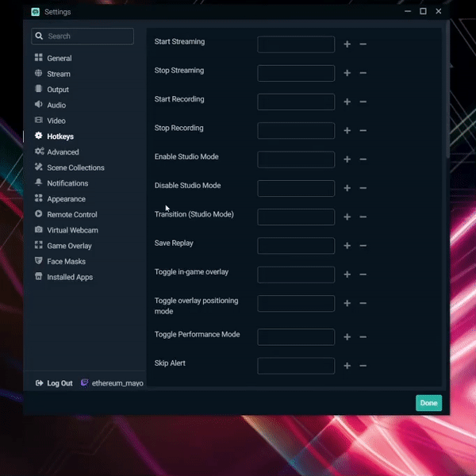Add binding for Transition (Studio Mode)
Image resolution: width=476 pixels, height=476 pixels.
(x=347, y=217)
